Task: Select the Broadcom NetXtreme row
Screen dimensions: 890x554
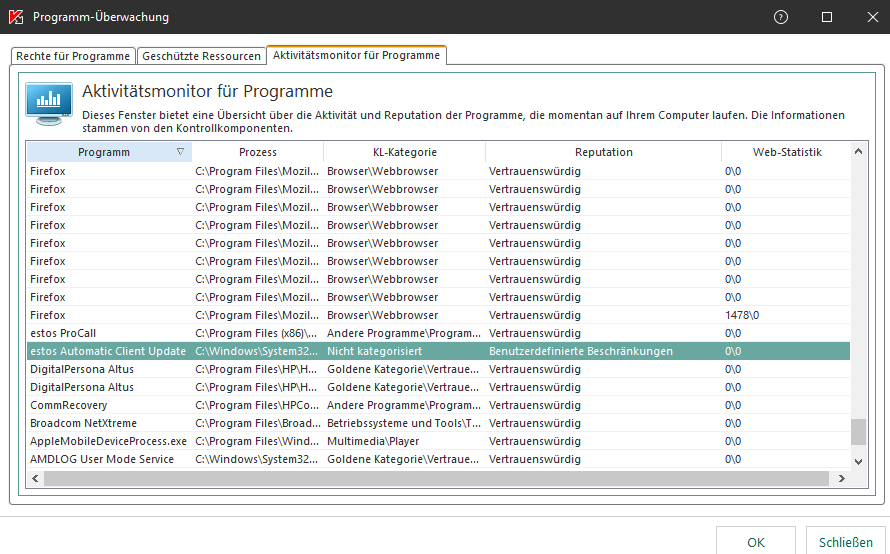Action: [x=438, y=423]
